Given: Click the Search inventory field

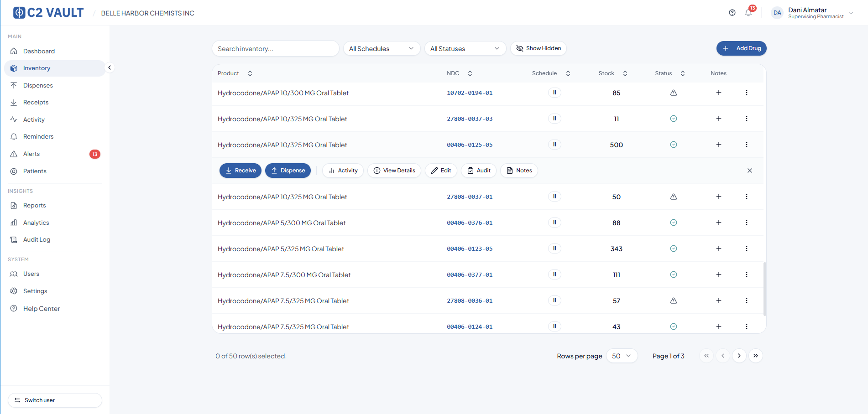Looking at the screenshot, I should pos(275,49).
